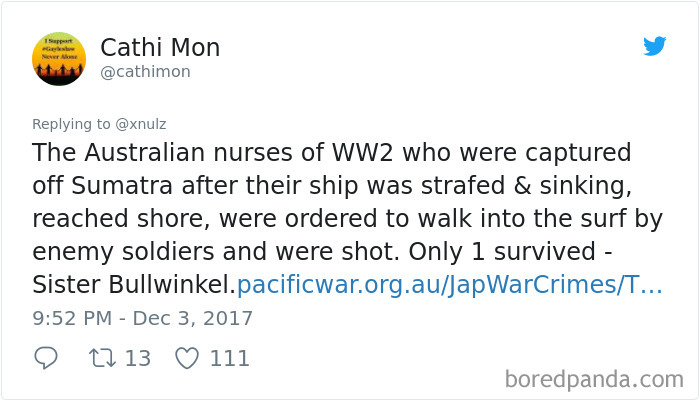This screenshot has width=700, height=401.
Task: Open Cathi Mon's profile avatar
Action: (59, 58)
